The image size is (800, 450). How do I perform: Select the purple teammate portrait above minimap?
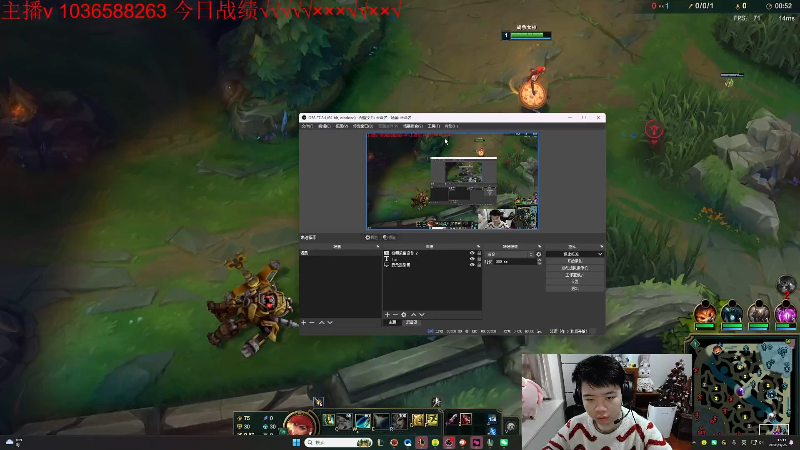(x=786, y=312)
